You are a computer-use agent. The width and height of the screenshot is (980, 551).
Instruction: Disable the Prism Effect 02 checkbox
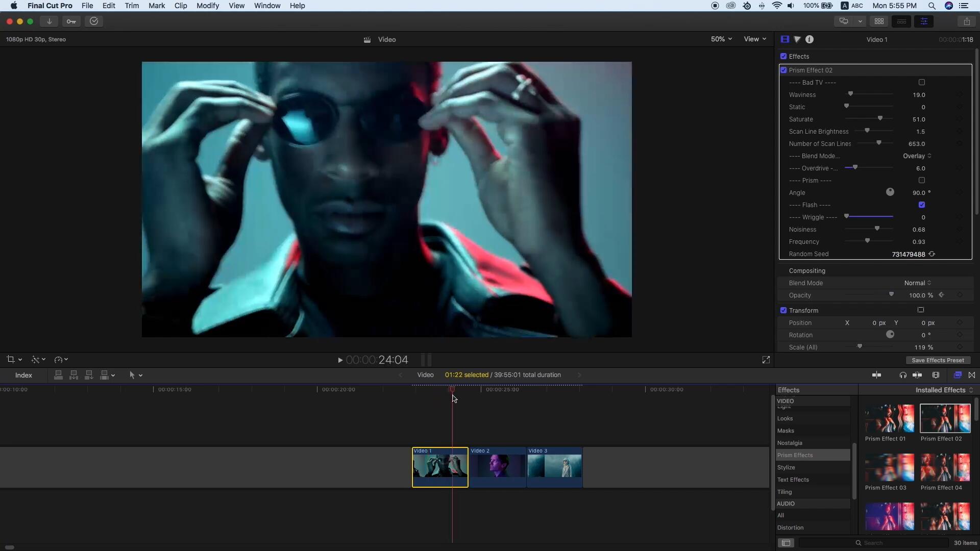[783, 70]
